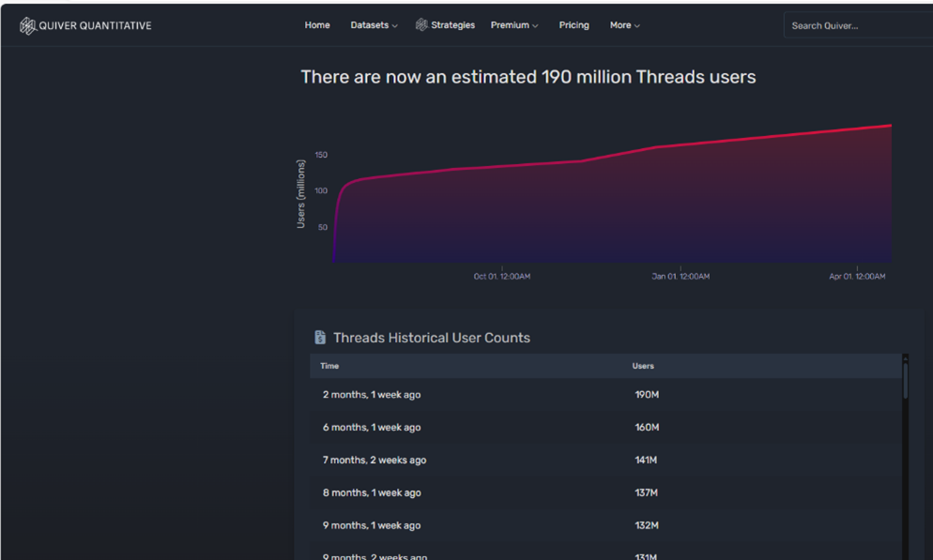
Task: Select the 190M users value
Action: coord(647,395)
